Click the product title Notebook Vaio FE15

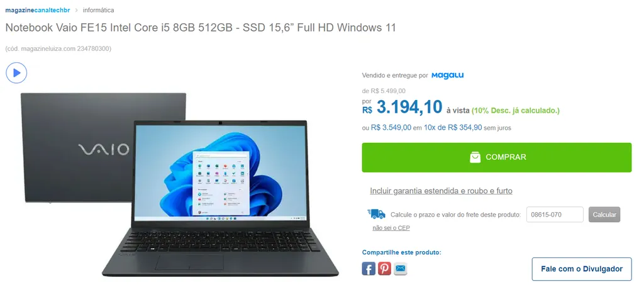pyautogui.click(x=201, y=28)
